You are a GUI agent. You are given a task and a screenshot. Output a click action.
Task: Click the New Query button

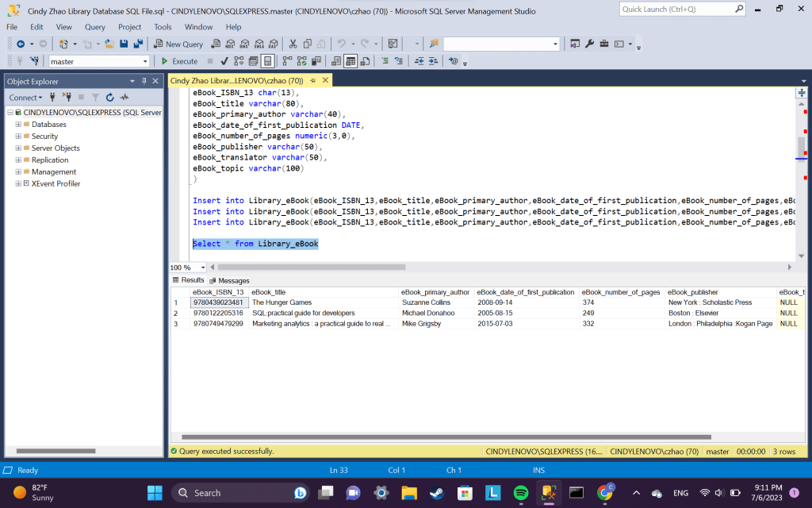pyautogui.click(x=178, y=44)
